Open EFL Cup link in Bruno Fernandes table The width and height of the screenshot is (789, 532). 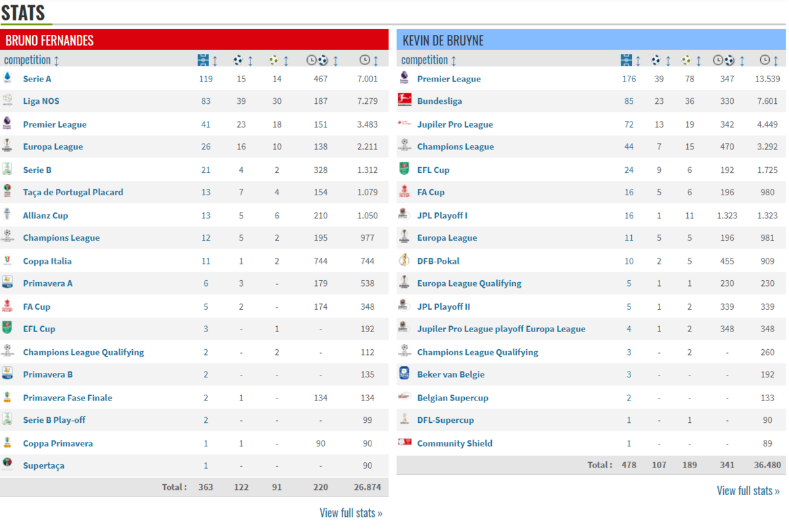point(39,329)
